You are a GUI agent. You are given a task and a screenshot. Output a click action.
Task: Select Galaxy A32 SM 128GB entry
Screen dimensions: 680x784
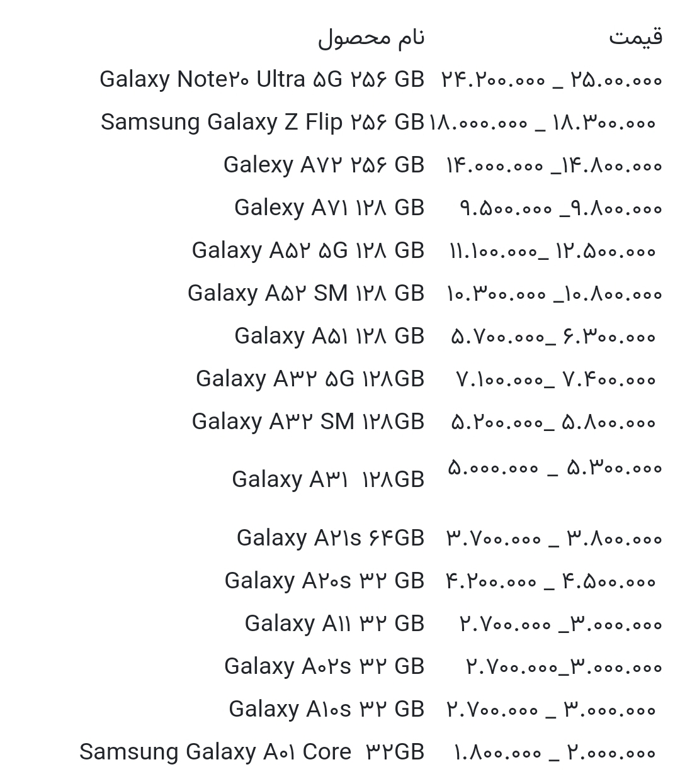pyautogui.click(x=308, y=422)
